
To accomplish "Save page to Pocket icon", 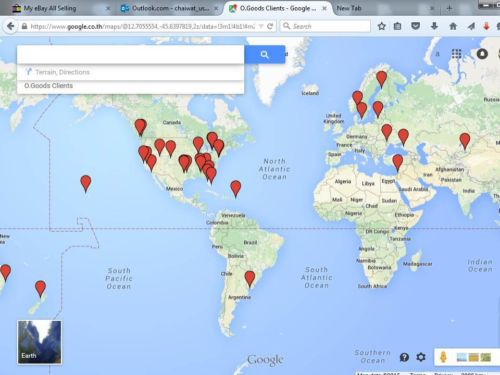I will [415, 26].
